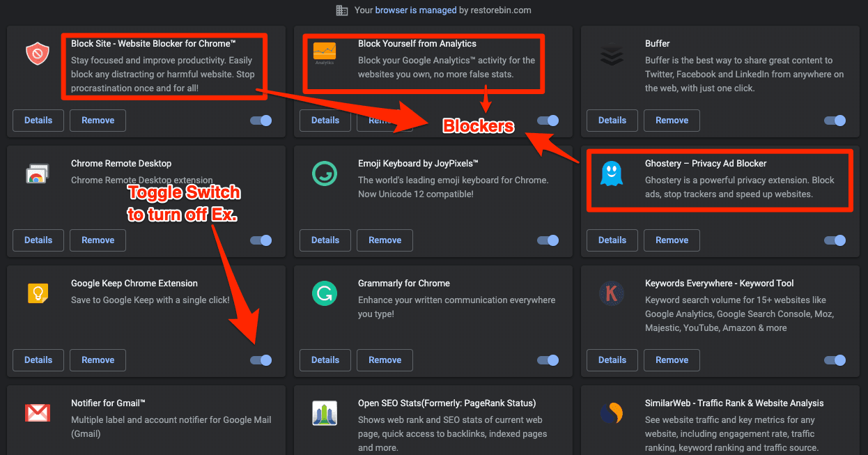
Task: Click 'Google Keep Chrome Extension' title
Action: 134,284
